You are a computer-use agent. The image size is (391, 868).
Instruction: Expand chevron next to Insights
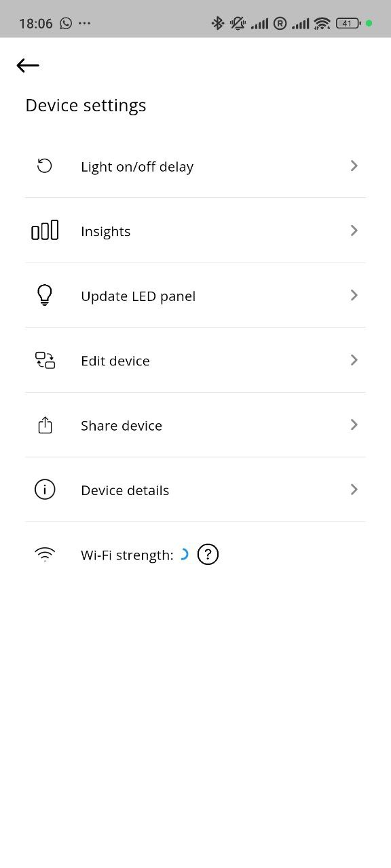click(354, 231)
